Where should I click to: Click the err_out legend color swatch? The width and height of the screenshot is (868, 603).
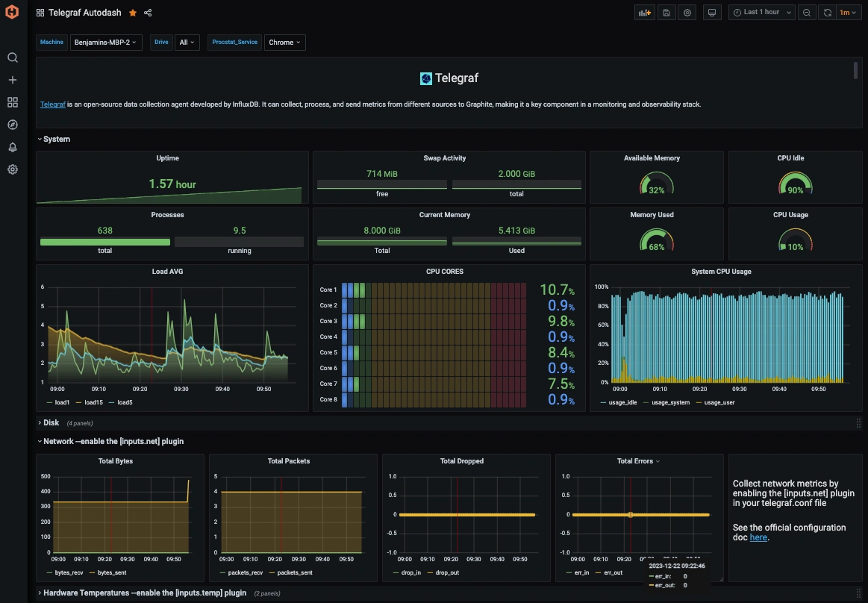599,572
